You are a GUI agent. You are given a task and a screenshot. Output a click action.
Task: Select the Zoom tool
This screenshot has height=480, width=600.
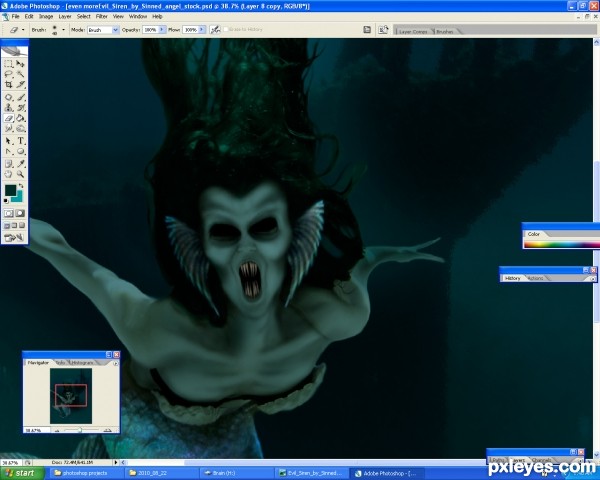click(20, 174)
